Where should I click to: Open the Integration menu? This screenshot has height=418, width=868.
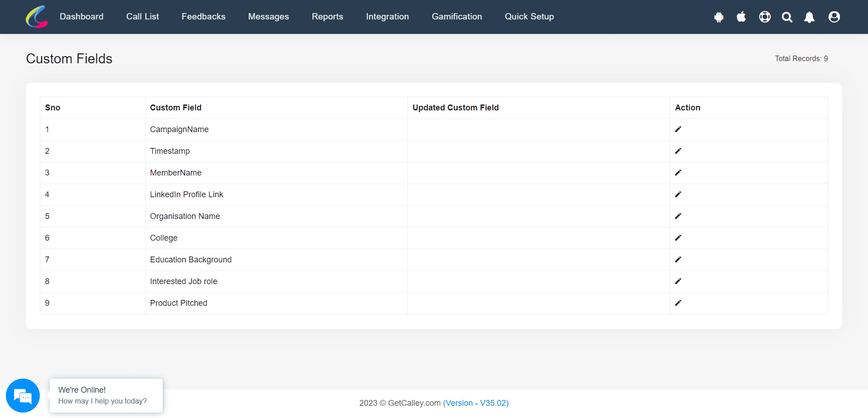click(x=387, y=17)
